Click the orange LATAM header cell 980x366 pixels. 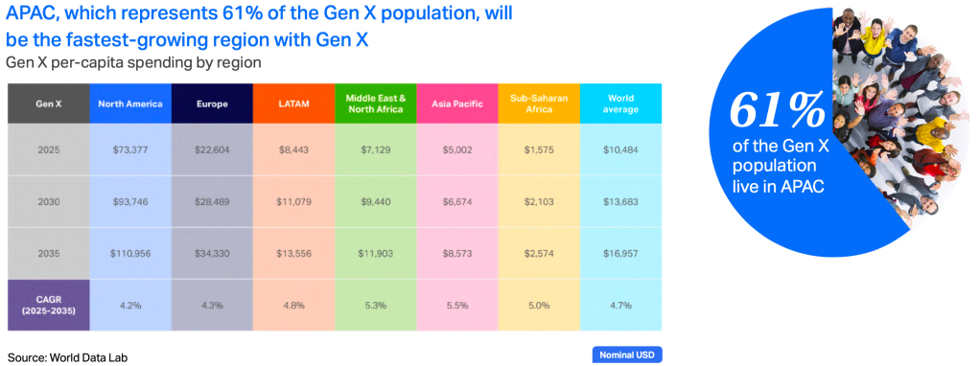293,103
